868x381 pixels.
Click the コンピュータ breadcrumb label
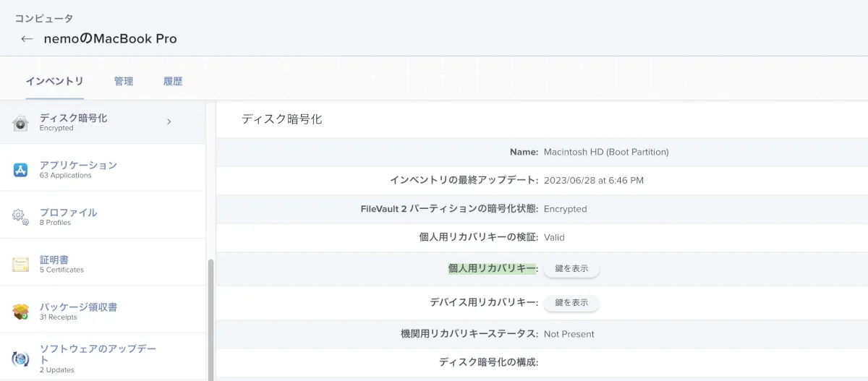point(44,18)
